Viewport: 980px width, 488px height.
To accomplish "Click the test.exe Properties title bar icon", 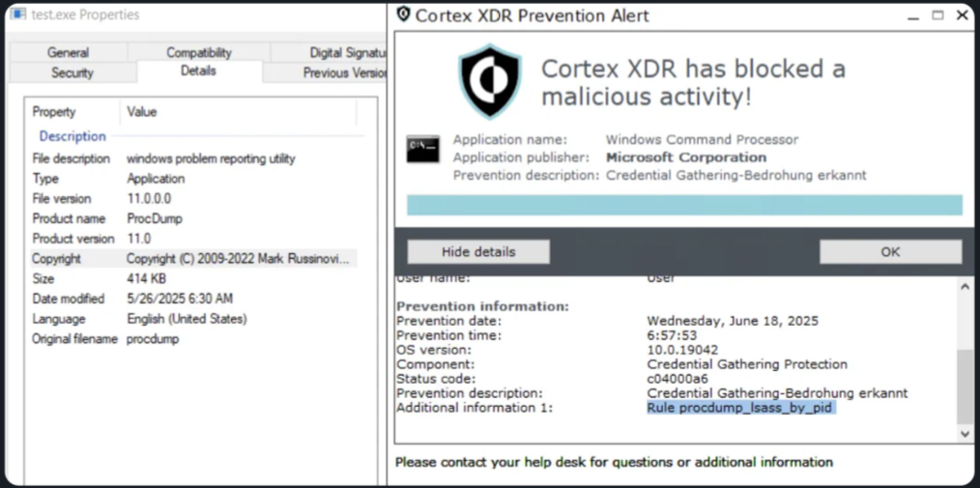I will (x=17, y=14).
